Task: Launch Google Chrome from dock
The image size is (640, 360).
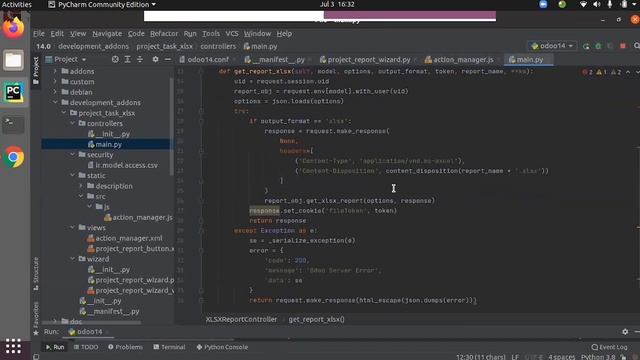Action: [13, 157]
